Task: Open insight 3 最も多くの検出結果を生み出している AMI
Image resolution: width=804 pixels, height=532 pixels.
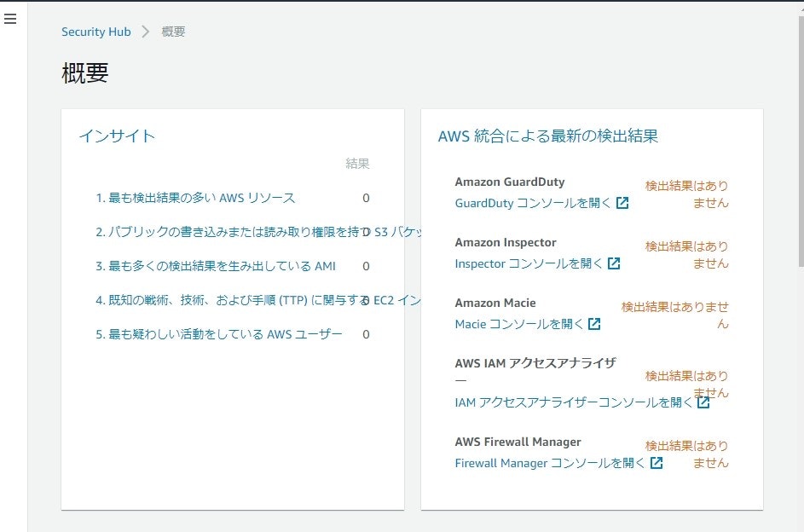Action: [x=216, y=266]
